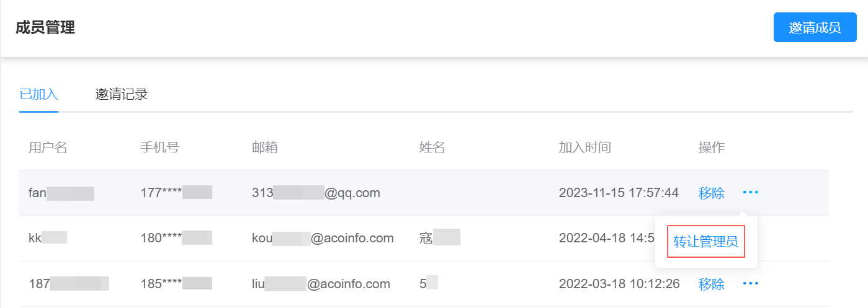
Task: Choose 转让管理员 from the popup menu
Action: click(x=705, y=242)
